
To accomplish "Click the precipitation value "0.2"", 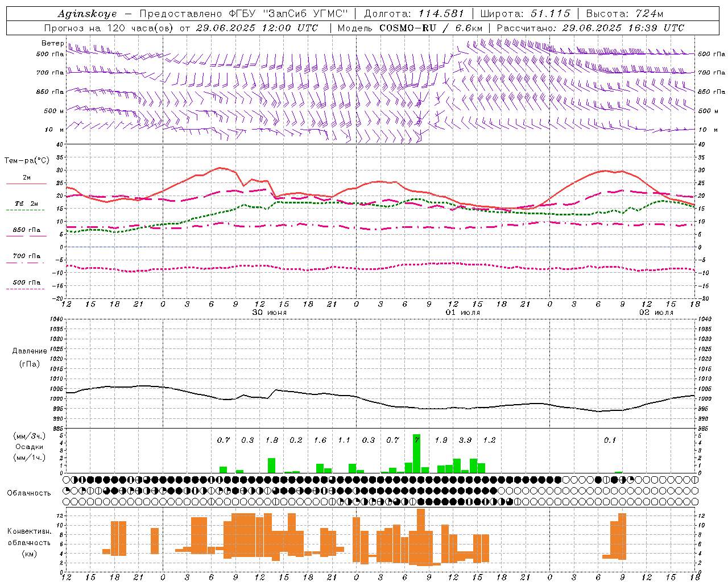I will coord(296,440).
